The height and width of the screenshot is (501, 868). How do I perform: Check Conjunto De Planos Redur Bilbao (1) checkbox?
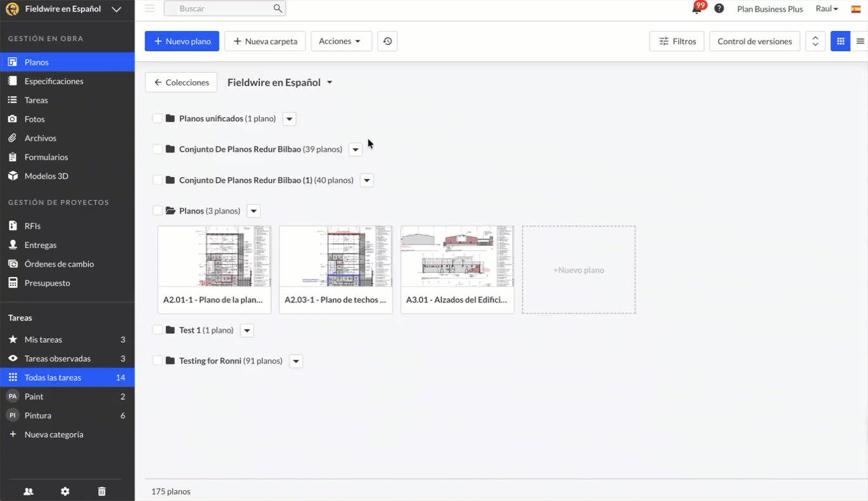(158, 180)
